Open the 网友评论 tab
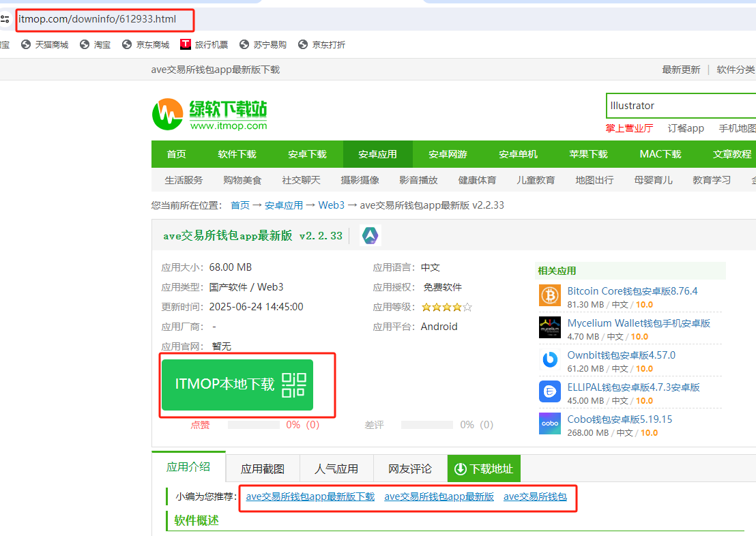 pyautogui.click(x=410, y=468)
